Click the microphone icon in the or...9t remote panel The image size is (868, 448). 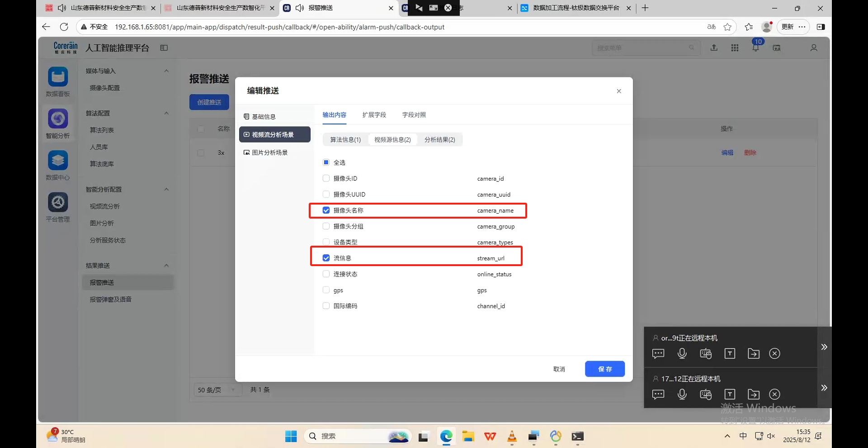[682, 353]
